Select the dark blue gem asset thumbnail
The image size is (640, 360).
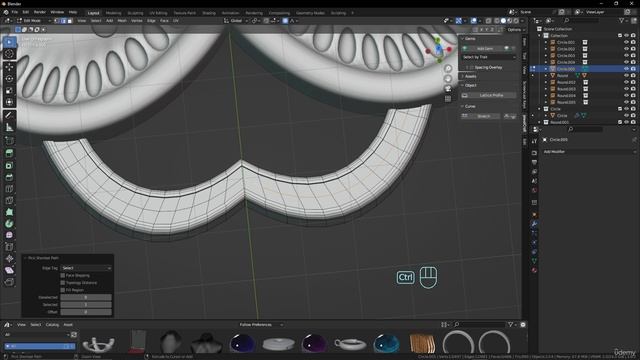[x=242, y=343]
